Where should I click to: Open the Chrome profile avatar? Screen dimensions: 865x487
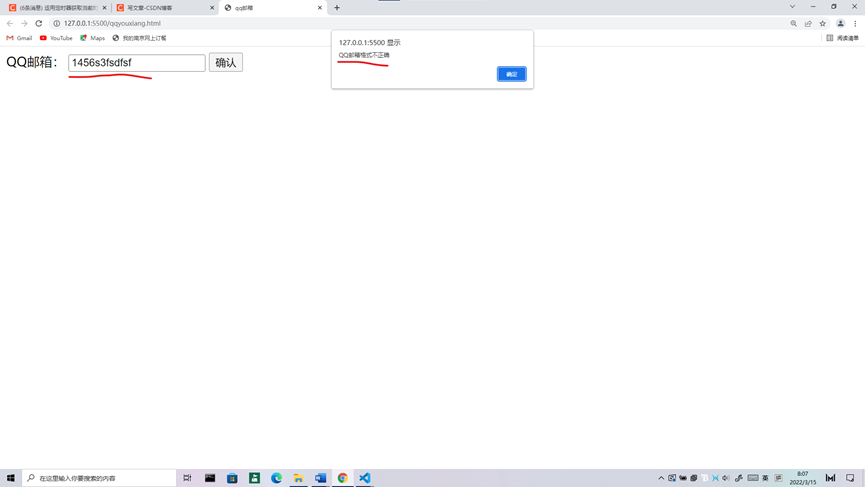click(840, 23)
